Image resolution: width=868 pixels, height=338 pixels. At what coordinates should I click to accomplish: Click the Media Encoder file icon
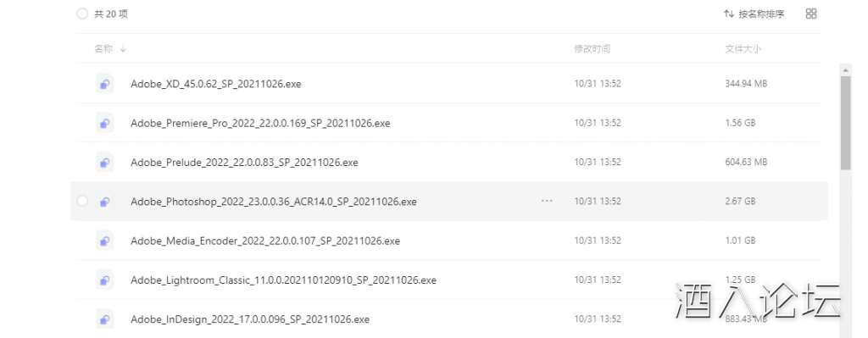click(104, 241)
